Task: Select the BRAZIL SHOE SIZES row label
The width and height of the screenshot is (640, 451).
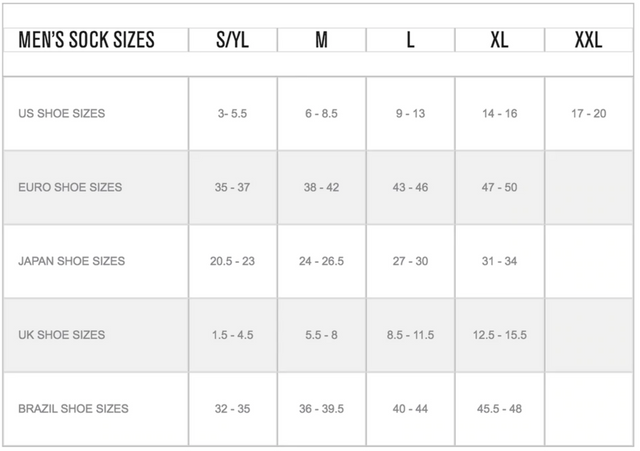Action: coord(73,409)
